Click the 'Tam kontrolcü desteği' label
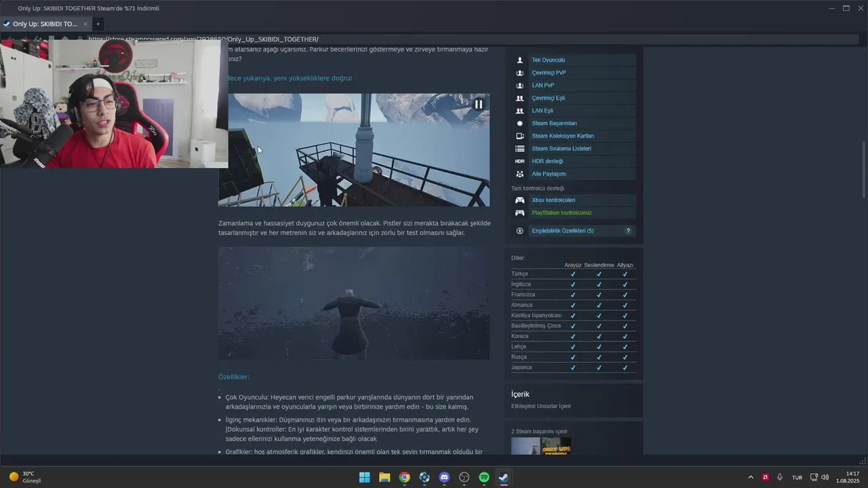 pos(538,188)
